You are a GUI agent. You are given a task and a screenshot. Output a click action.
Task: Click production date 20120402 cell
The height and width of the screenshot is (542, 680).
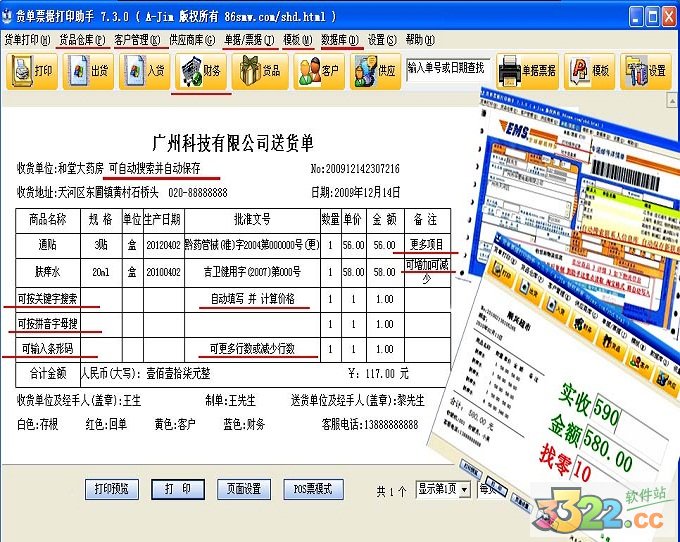click(163, 245)
